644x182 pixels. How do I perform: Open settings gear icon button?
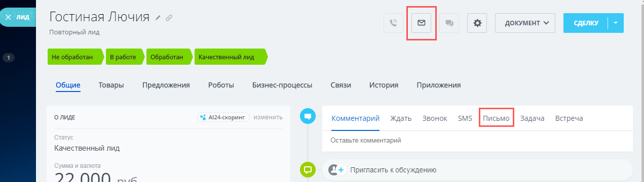pos(477,23)
